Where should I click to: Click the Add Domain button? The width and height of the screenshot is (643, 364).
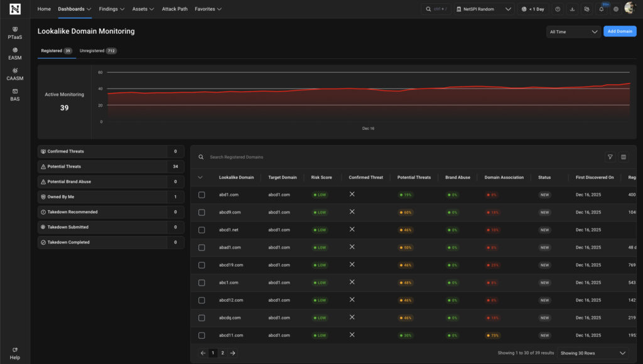pos(620,31)
